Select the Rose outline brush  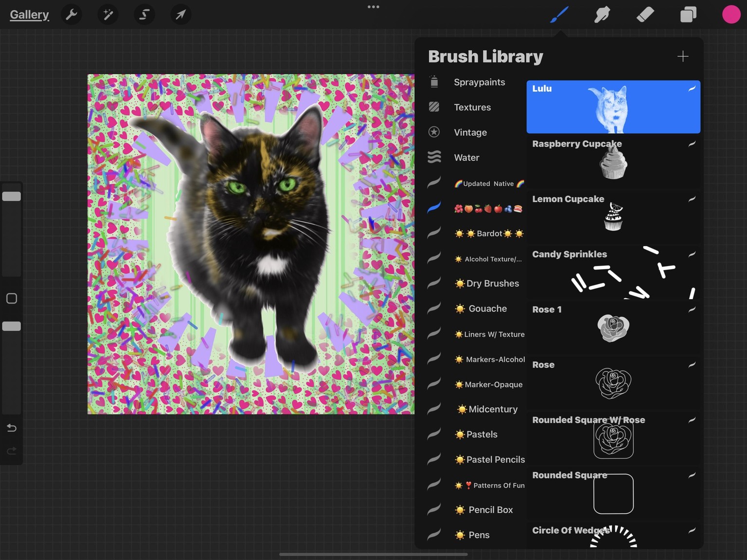[613, 383]
